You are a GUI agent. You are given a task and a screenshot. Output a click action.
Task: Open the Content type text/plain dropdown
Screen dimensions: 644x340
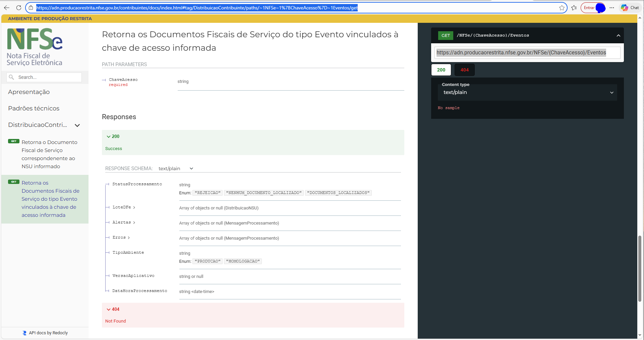click(527, 92)
